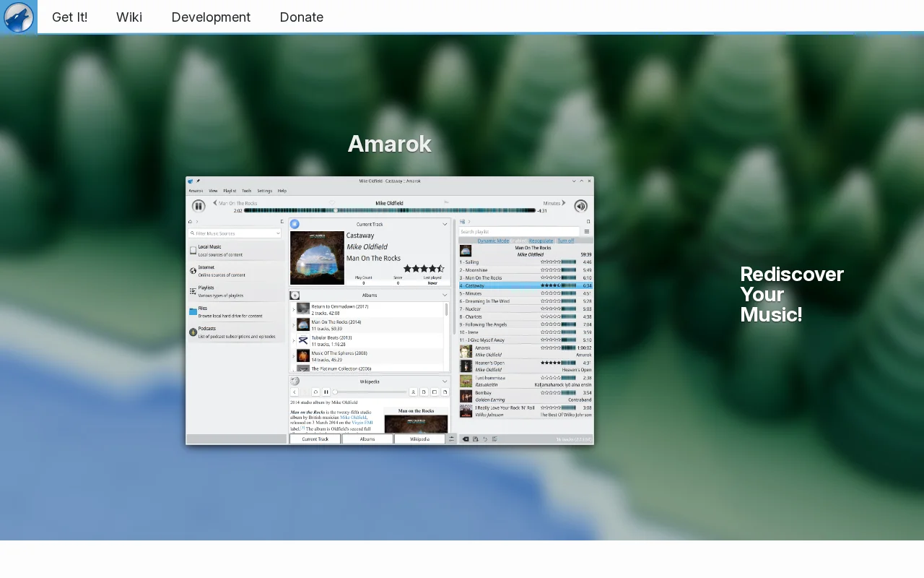Open the Get It! menu item
This screenshot has height=578, width=924.
click(70, 17)
